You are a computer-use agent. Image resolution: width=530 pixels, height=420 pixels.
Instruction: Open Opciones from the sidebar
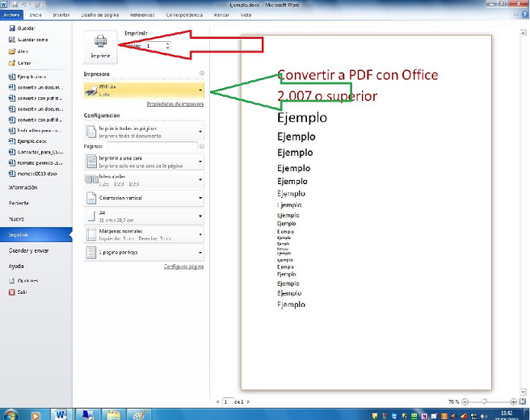coord(27,281)
